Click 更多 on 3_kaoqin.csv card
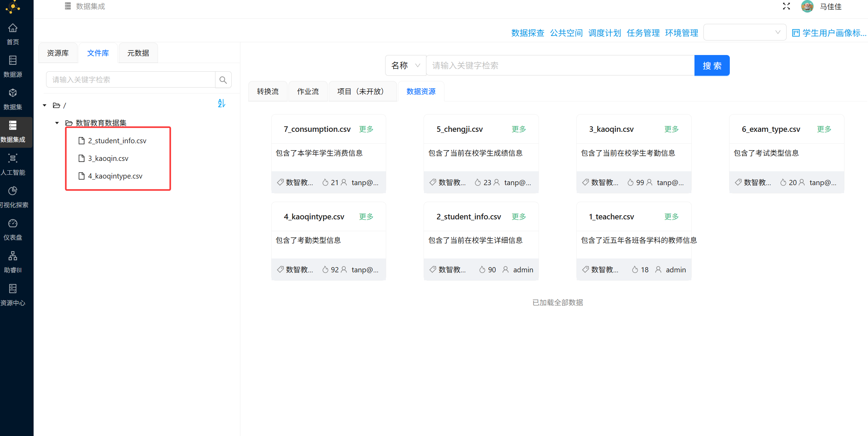Image resolution: width=868 pixels, height=436 pixels. point(671,129)
